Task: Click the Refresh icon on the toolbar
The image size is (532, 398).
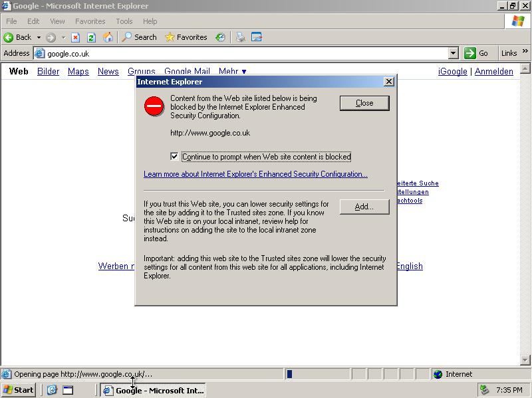Action: point(90,37)
